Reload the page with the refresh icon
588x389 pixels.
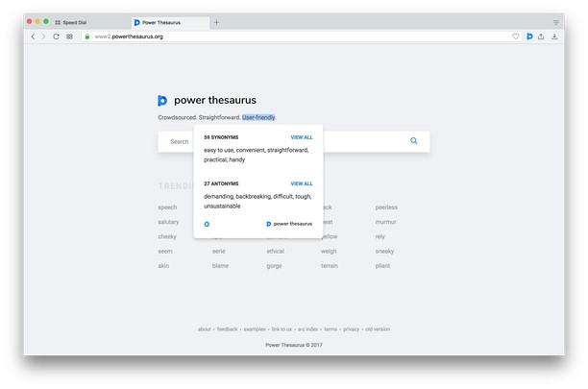point(56,36)
